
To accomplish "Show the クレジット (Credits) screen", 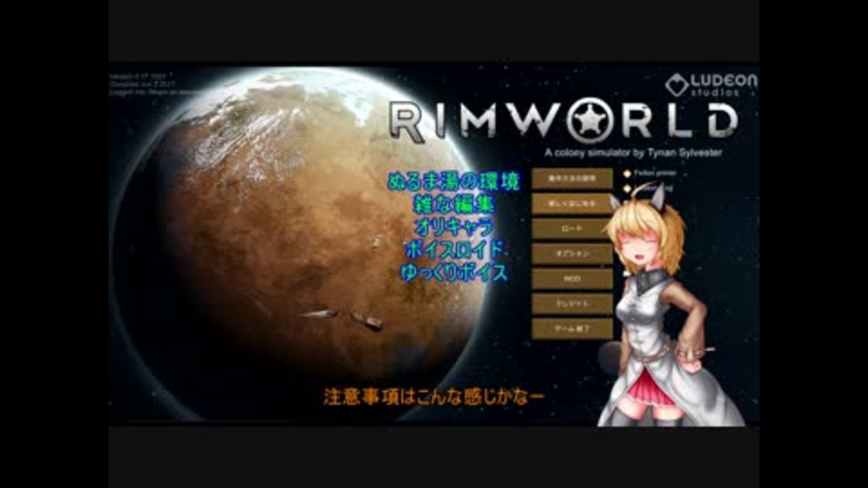I will coord(572,304).
